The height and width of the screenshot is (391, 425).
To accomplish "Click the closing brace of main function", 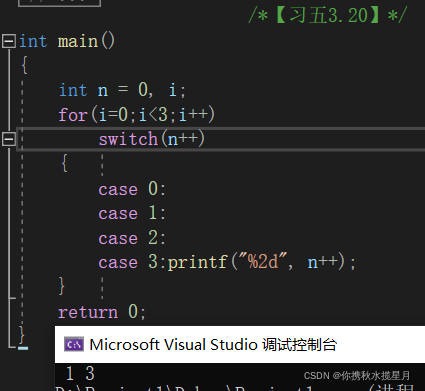I will click(x=22, y=334).
